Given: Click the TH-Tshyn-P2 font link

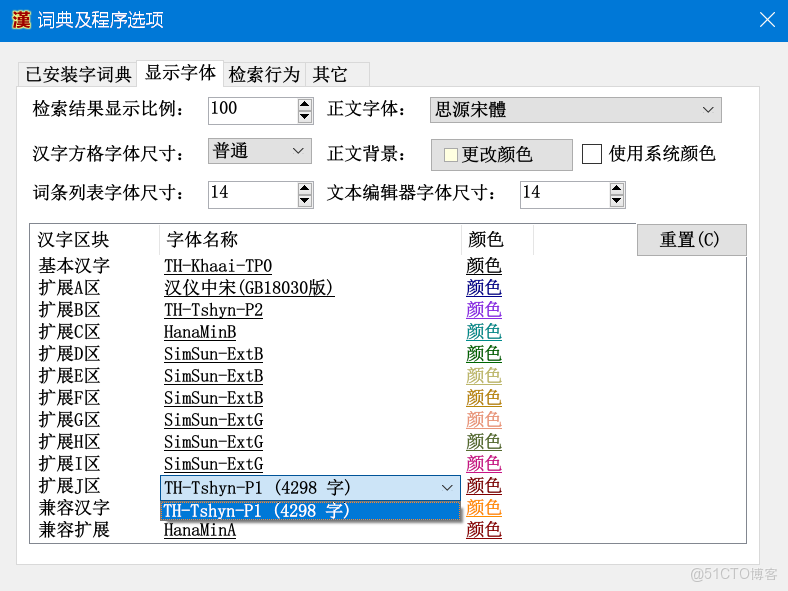Looking at the screenshot, I should coord(213,310).
